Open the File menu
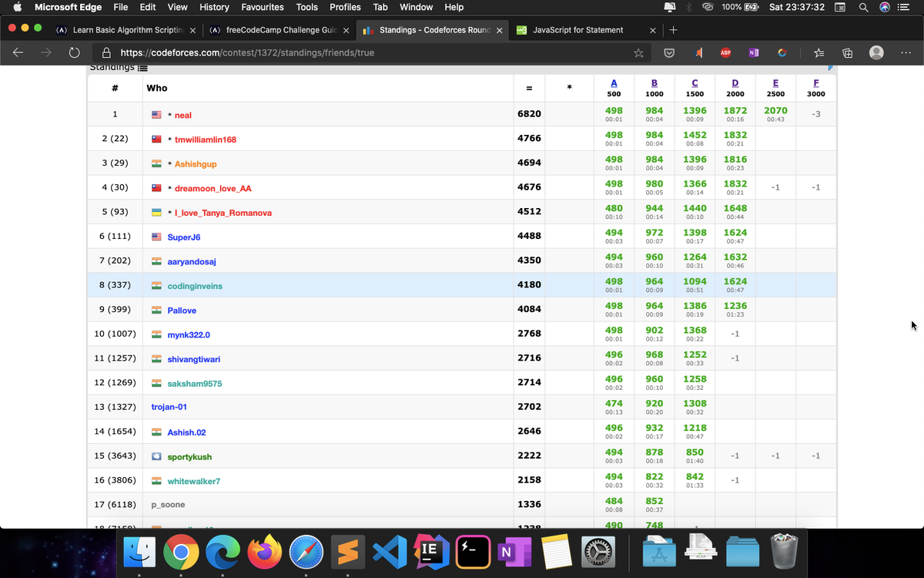The width and height of the screenshot is (924, 578). [121, 7]
